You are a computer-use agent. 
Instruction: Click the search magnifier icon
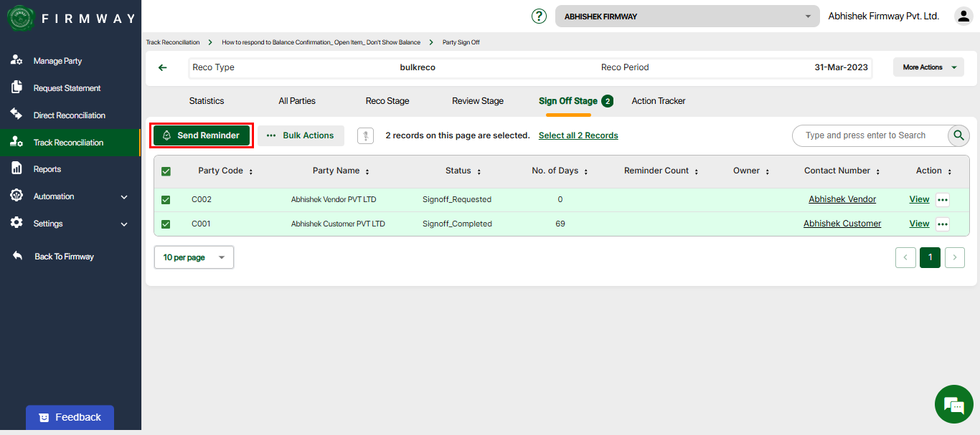[x=958, y=135]
